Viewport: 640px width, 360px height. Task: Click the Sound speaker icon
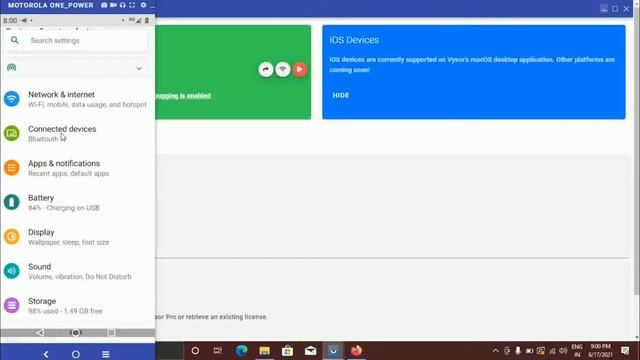(x=11, y=271)
